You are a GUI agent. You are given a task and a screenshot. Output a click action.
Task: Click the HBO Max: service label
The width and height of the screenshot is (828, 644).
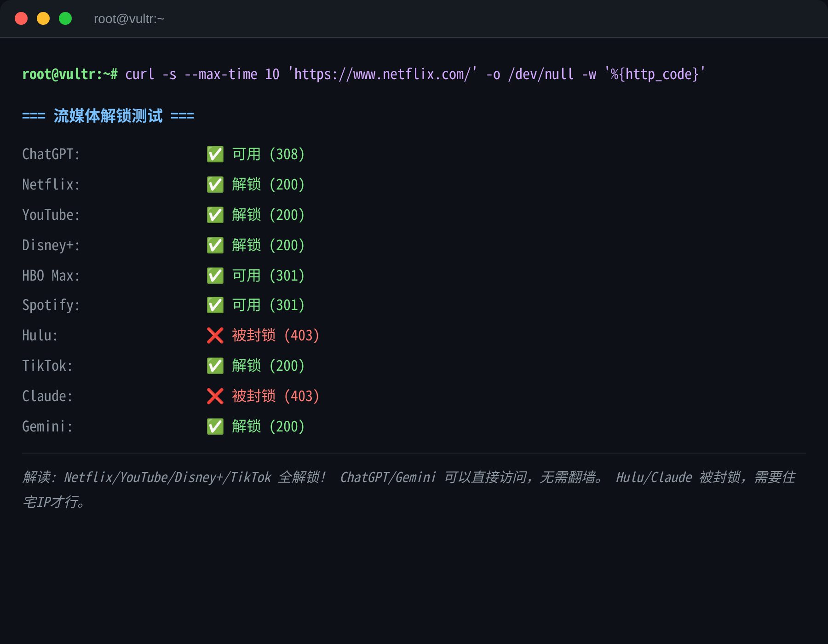[x=52, y=276]
